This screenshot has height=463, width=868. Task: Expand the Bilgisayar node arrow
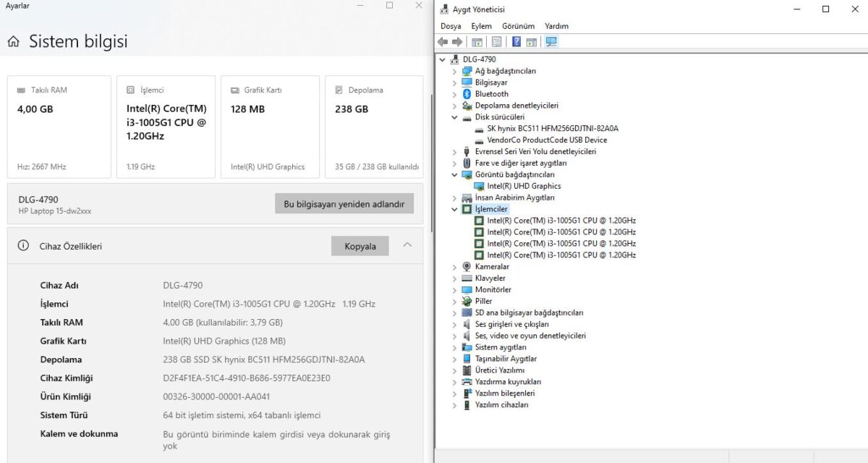coord(454,82)
